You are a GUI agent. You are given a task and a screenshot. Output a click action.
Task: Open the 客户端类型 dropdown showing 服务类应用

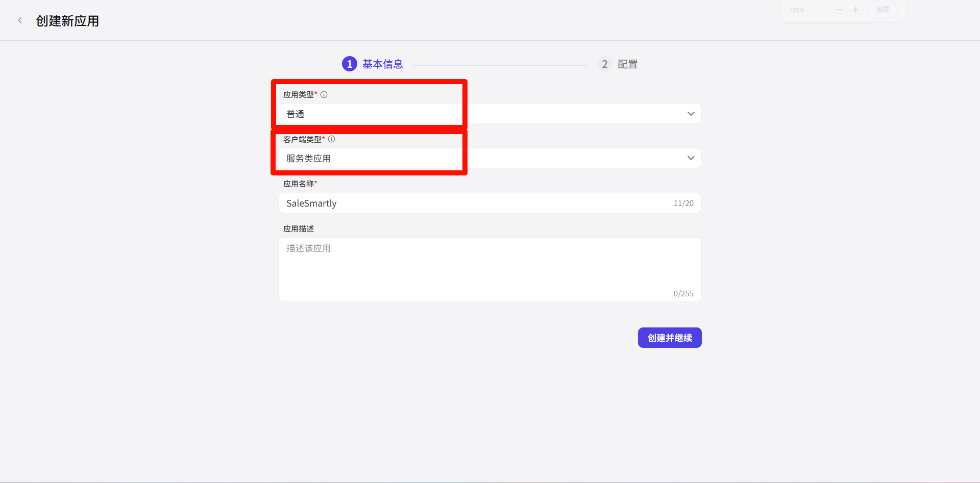point(489,158)
